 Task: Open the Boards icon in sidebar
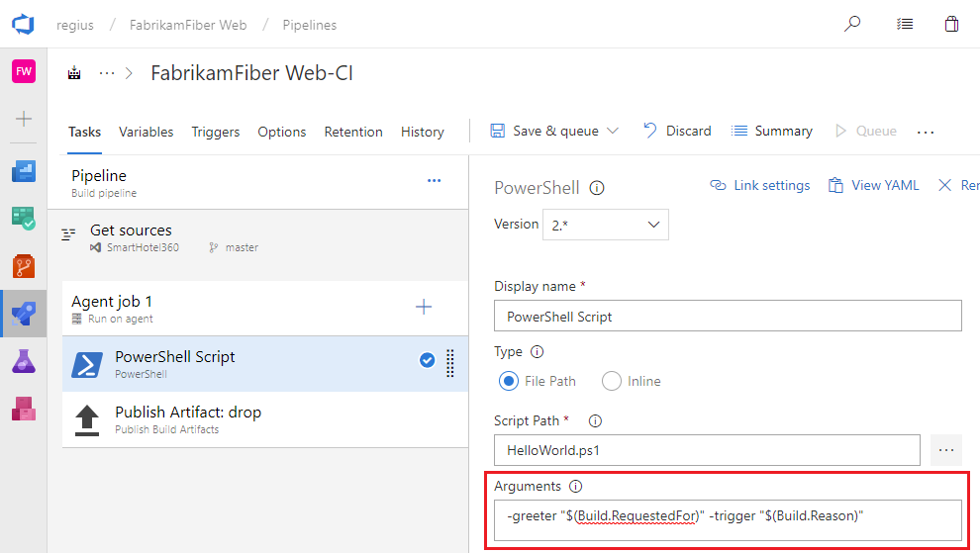23,172
